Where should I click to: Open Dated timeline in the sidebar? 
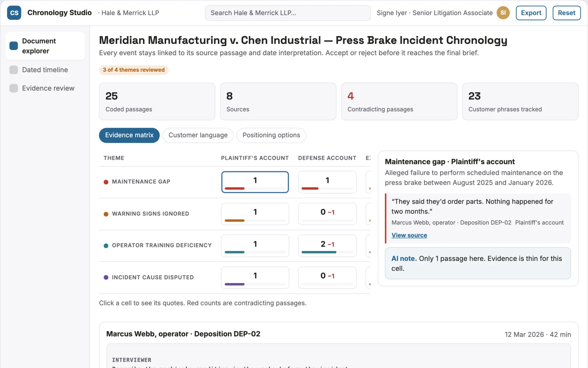pos(45,70)
